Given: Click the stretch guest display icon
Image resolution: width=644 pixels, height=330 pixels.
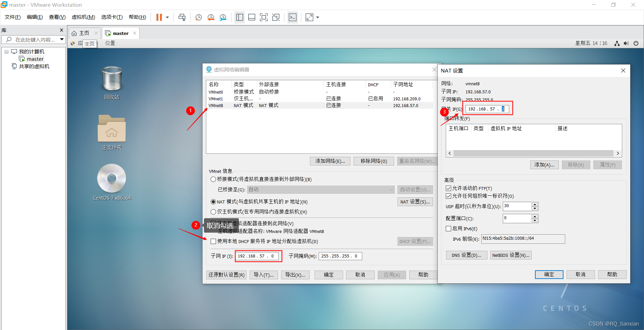Looking at the screenshot, I should 309,17.
